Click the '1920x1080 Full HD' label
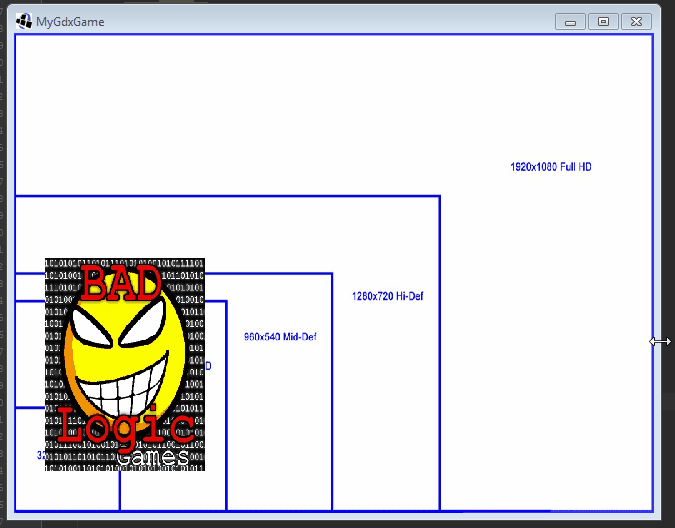 (x=551, y=167)
